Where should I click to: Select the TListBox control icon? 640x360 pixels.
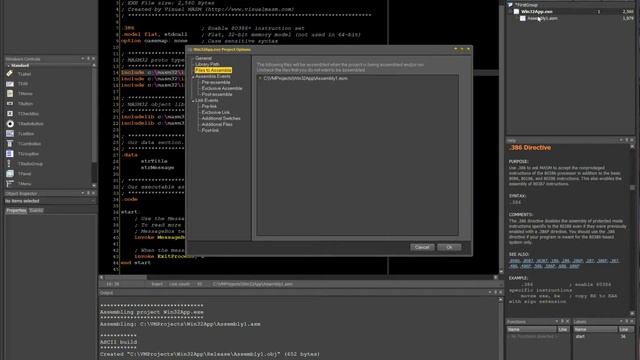click(10, 133)
